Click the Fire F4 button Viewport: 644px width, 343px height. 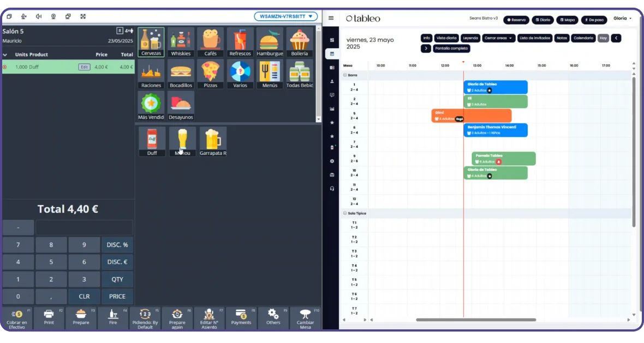pos(113,318)
